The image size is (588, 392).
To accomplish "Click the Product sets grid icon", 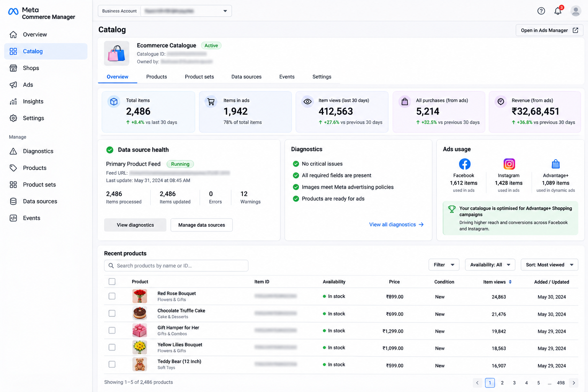I will (13, 185).
